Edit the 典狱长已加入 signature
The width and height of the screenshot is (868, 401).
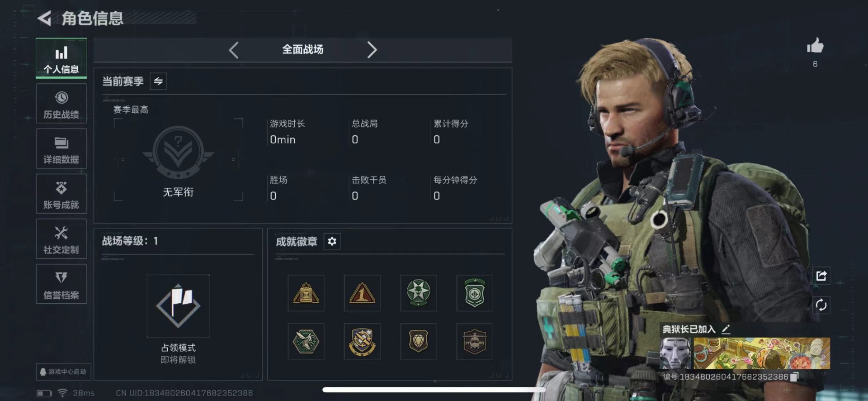tap(726, 329)
